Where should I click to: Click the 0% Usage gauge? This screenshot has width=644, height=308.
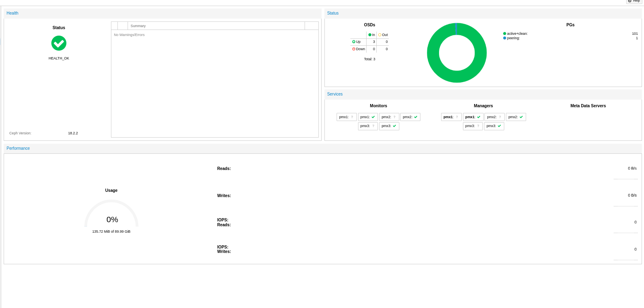coord(111,215)
